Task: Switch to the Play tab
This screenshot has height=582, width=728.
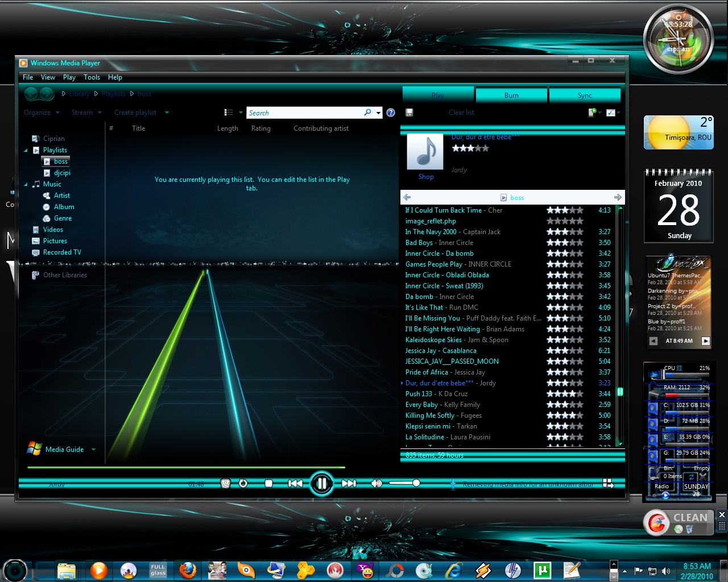Action: coord(438,95)
